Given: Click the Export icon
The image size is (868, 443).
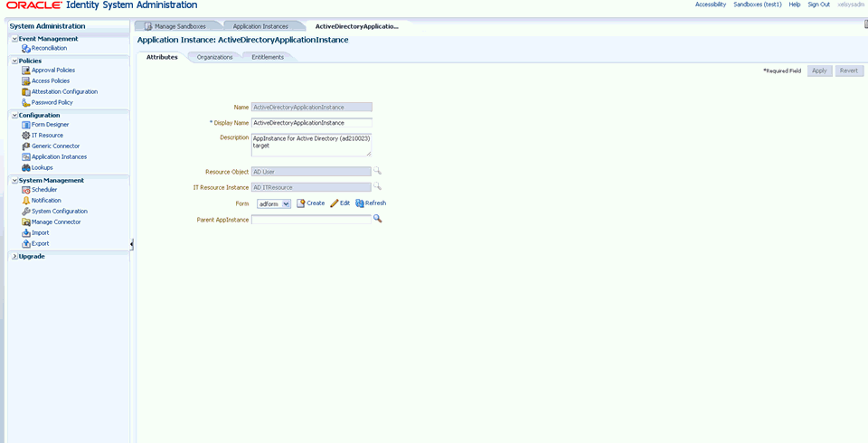Looking at the screenshot, I should 26,244.
